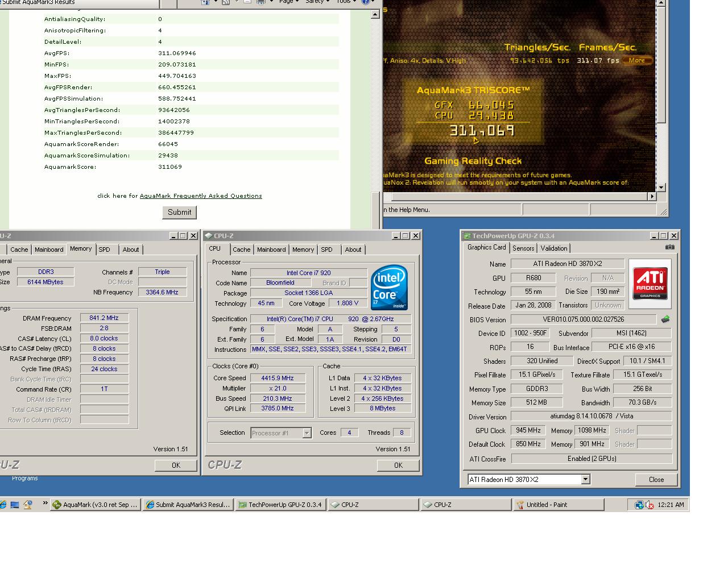
Task: Open the Processor #1 selection dropdown
Action: 307,433
